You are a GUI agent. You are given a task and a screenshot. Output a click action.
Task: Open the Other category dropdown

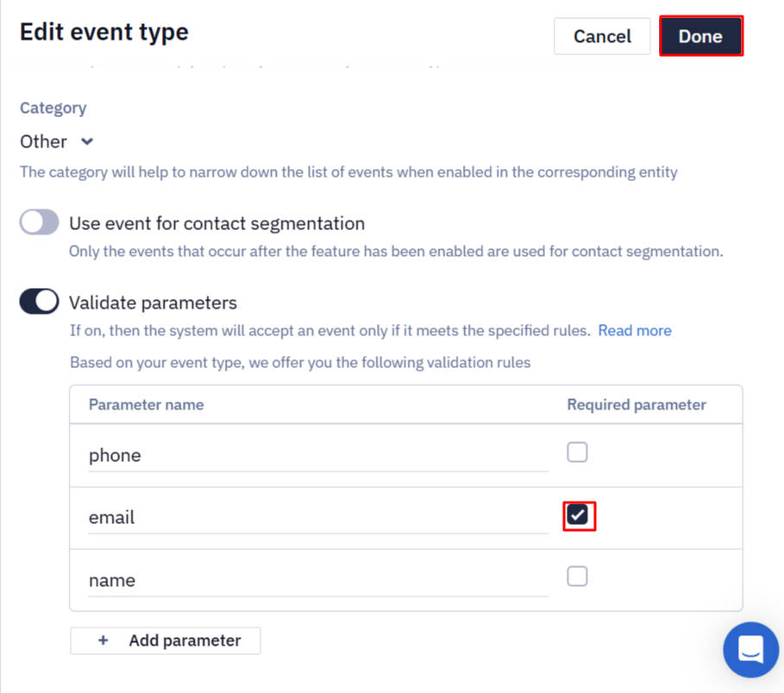pyautogui.click(x=57, y=142)
